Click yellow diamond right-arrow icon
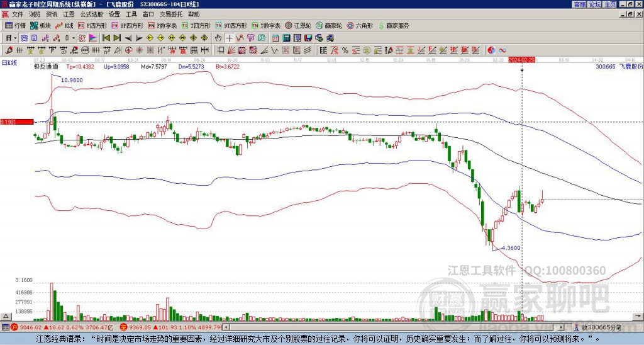 (160, 38)
